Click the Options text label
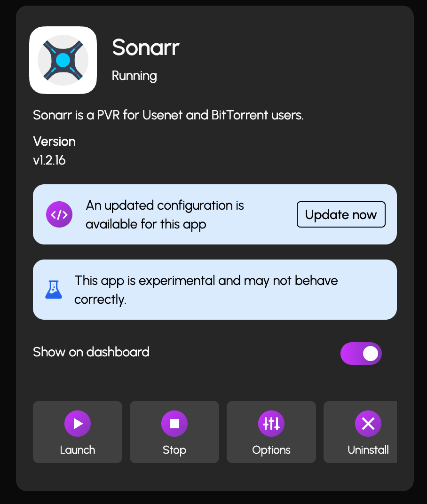Viewport: 427px width, 504px height. pyautogui.click(x=271, y=450)
